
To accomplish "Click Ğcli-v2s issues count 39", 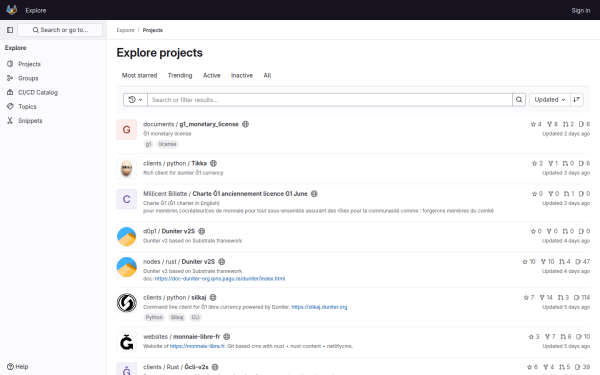I will click(x=582, y=367).
